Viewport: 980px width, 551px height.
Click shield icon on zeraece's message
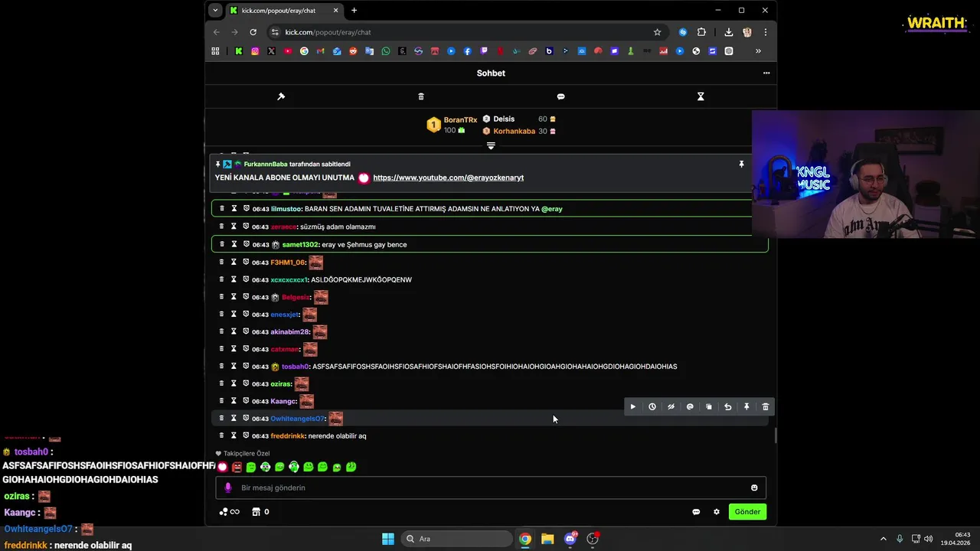tap(246, 227)
